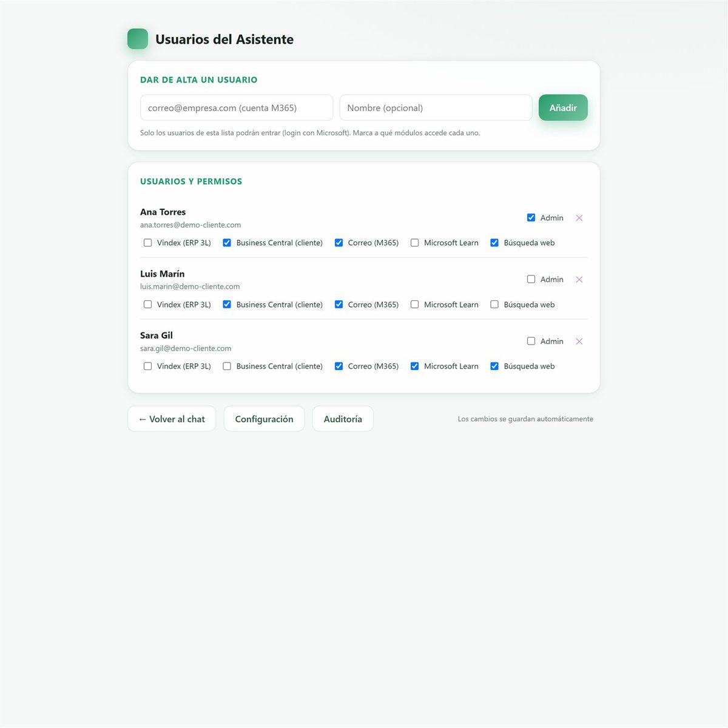Click the name Luis Marín
This screenshot has width=728, height=728.
[x=162, y=274]
